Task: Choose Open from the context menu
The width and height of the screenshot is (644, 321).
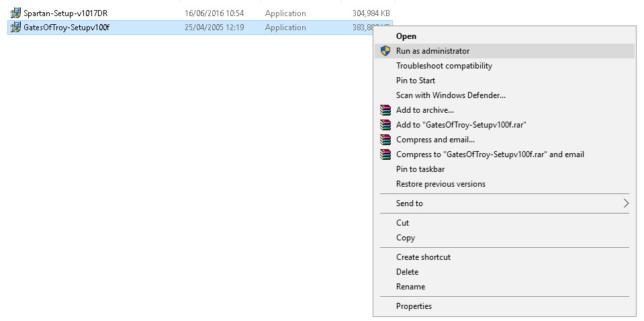Action: [x=406, y=36]
